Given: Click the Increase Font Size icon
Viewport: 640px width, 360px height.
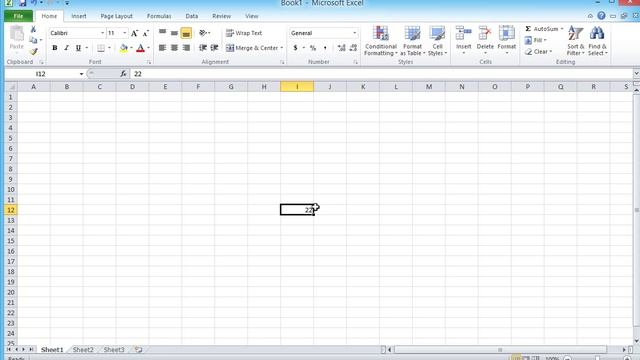Looking at the screenshot, I should click(134, 33).
